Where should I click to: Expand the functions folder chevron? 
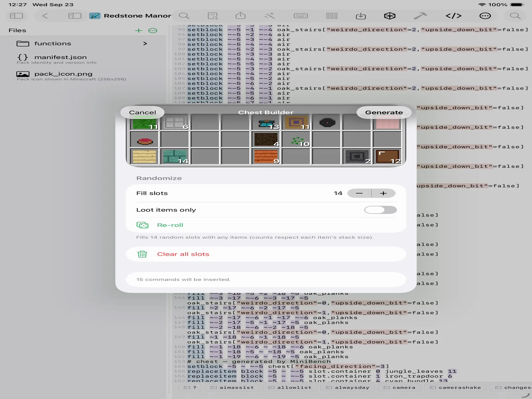pyautogui.click(x=145, y=44)
